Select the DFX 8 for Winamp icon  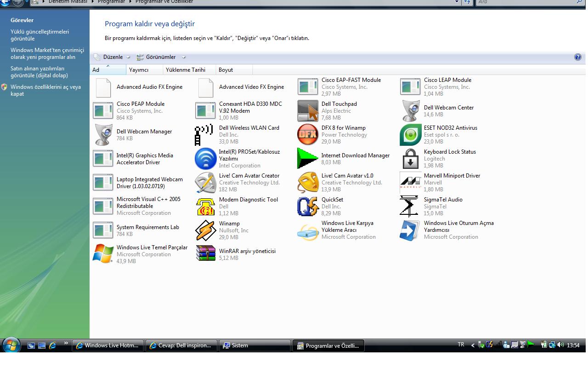[x=308, y=135]
